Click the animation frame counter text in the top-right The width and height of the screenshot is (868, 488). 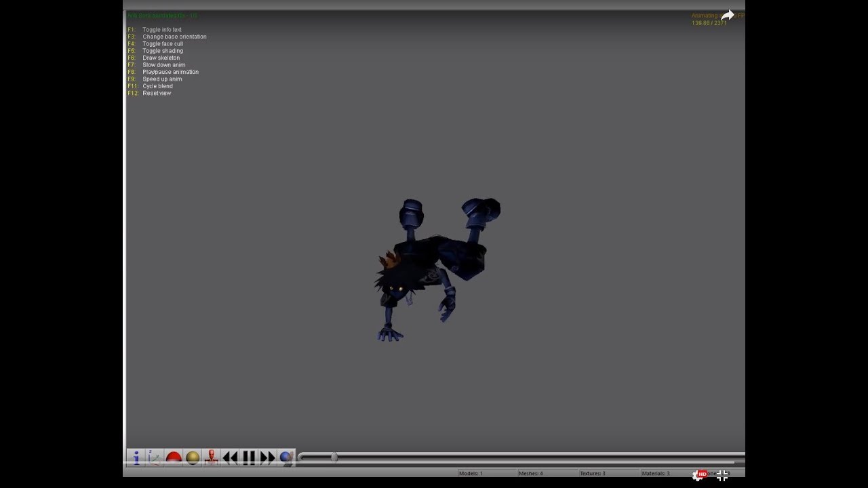click(x=709, y=23)
